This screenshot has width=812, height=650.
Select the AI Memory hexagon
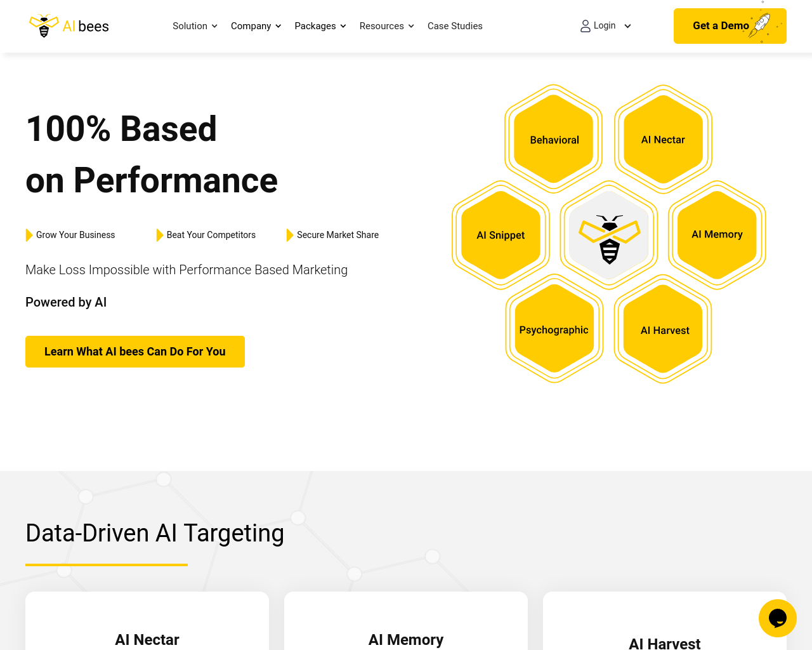pyautogui.click(x=717, y=235)
